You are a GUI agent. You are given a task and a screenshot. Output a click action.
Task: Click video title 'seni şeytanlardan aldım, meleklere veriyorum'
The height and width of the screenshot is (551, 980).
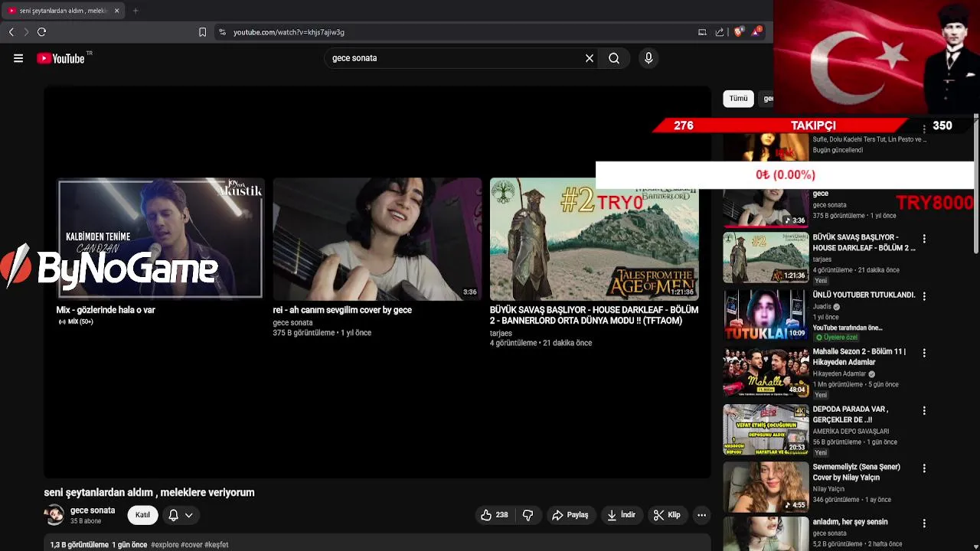click(149, 493)
